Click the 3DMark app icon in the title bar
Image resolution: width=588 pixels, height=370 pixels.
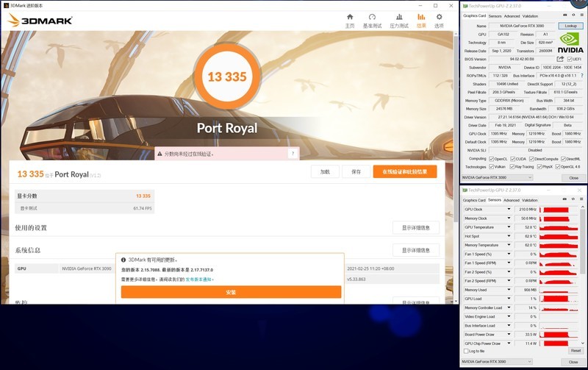coord(6,6)
